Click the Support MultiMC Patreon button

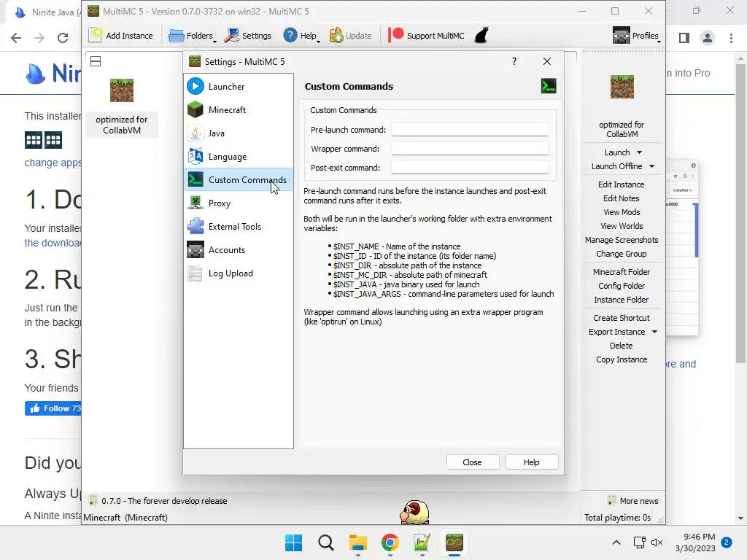(426, 36)
